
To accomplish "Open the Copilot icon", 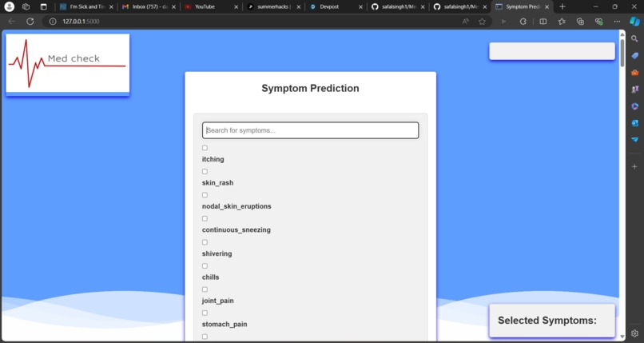I will coord(634,22).
